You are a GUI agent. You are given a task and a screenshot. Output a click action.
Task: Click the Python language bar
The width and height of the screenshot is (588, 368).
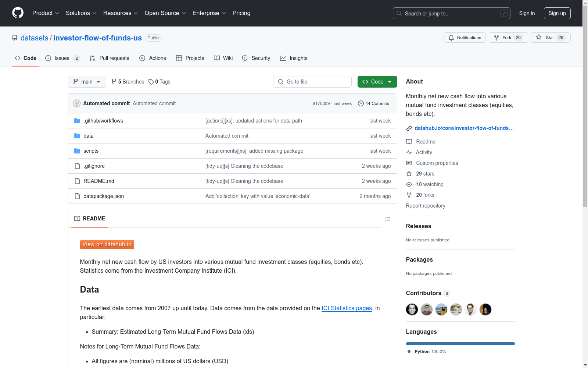point(460,344)
